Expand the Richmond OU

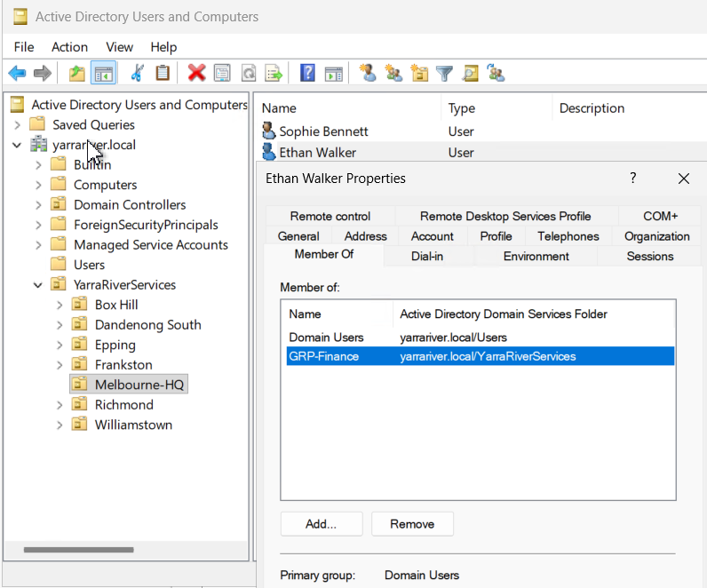point(60,405)
